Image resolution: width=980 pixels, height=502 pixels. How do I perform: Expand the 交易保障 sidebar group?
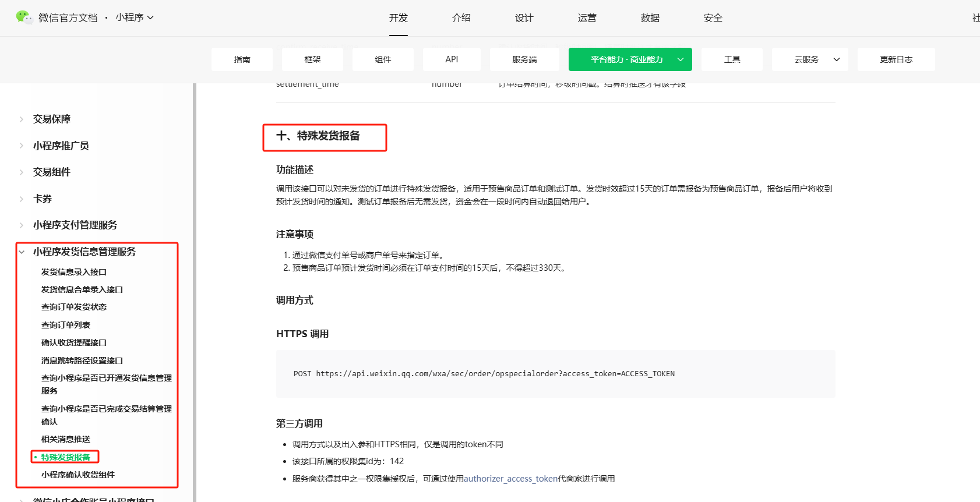[x=51, y=119]
